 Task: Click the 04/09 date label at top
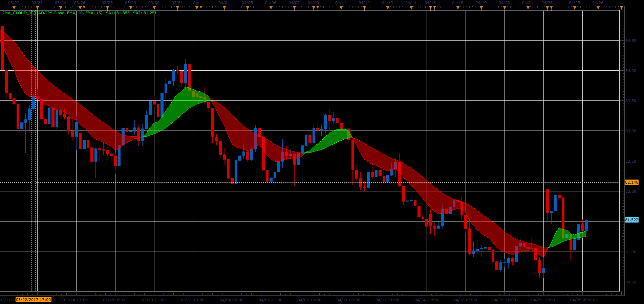pos(313,3)
